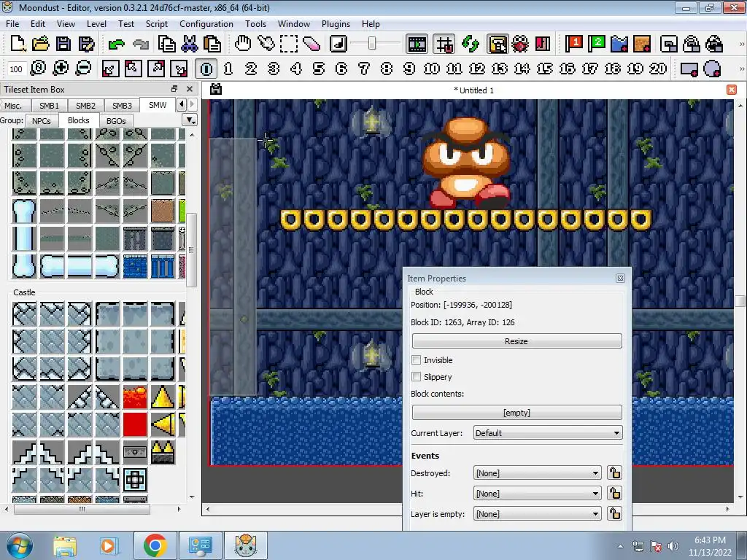The image size is (747, 560).
Task: Float the Tileset Item Box panel
Action: click(174, 89)
